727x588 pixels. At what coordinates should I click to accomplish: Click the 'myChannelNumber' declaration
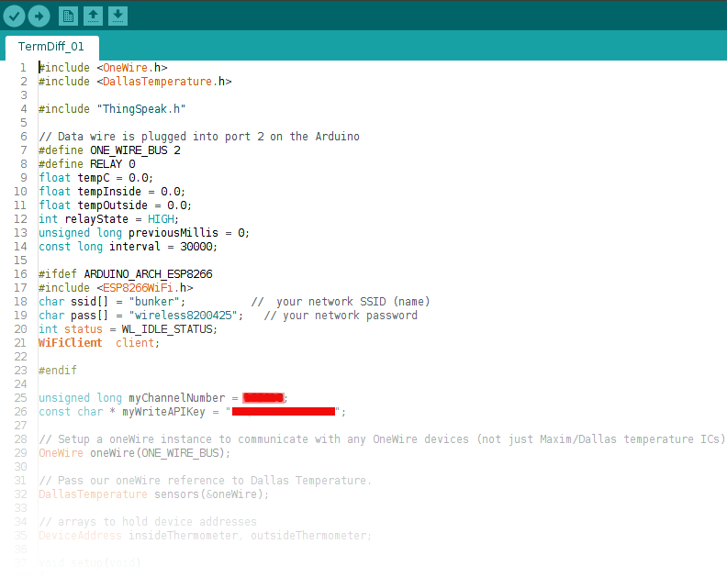click(x=163, y=398)
